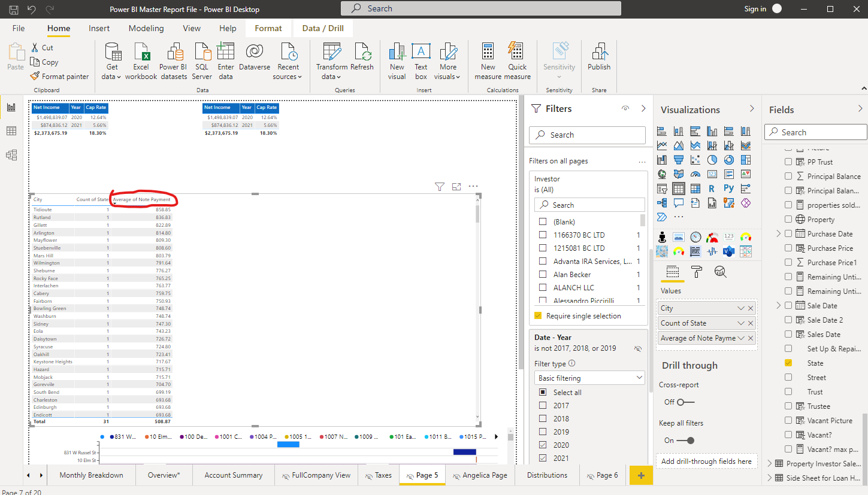The image size is (868, 495).
Task: Choose the Scatter chart visualization
Action: [x=695, y=160]
